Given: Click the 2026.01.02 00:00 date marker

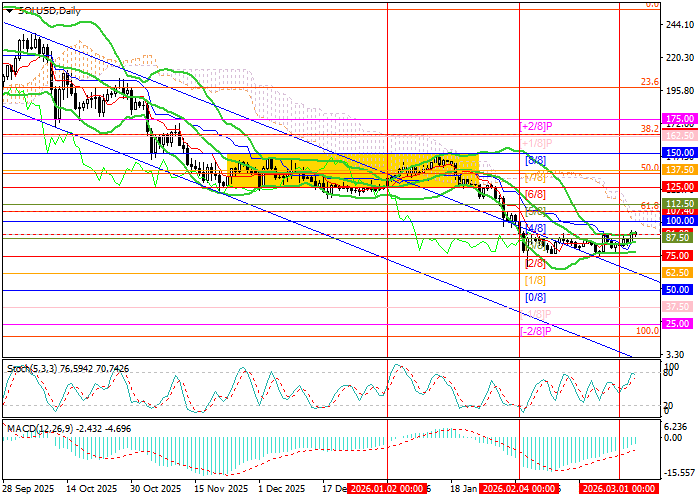Looking at the screenshot, I should [387, 488].
